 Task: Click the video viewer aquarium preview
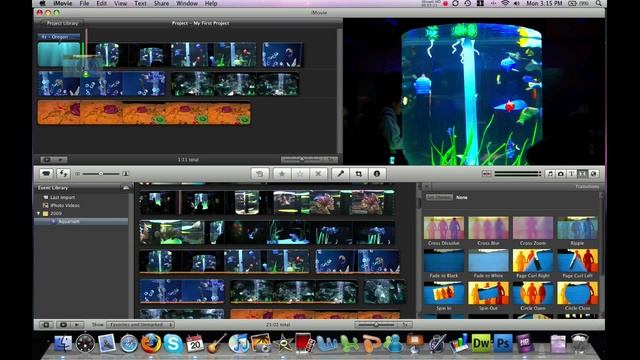point(474,92)
